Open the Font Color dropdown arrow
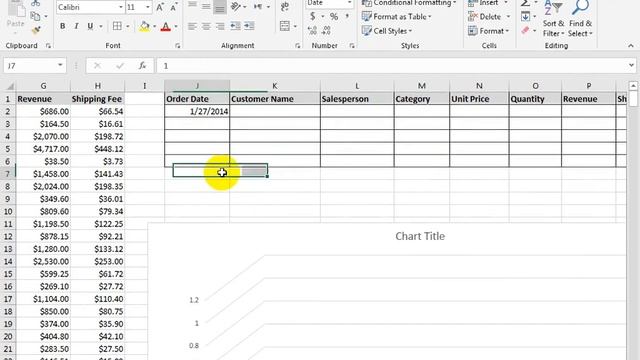The image size is (640, 360). point(176,27)
